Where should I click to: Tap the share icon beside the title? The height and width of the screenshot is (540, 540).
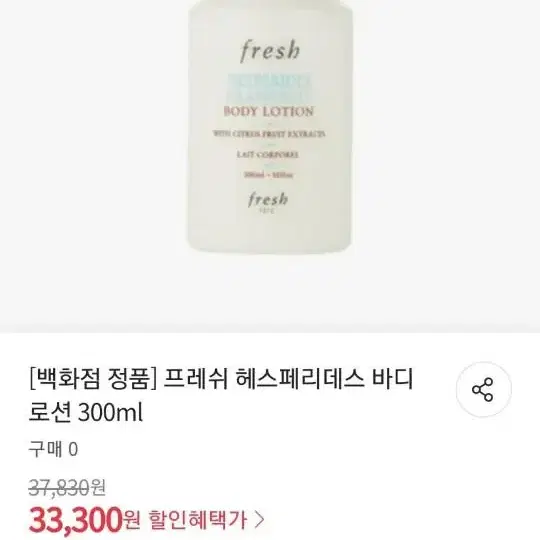click(x=483, y=390)
